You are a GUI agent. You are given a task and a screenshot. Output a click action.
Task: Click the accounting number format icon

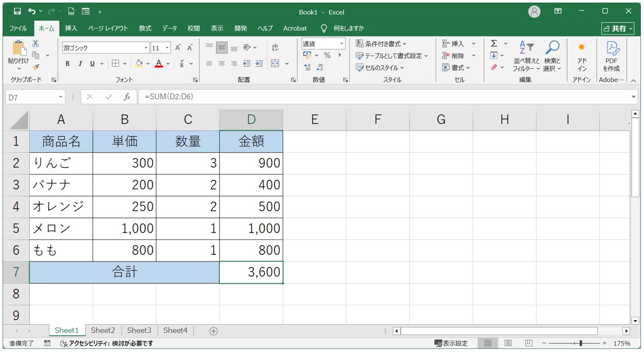click(307, 55)
